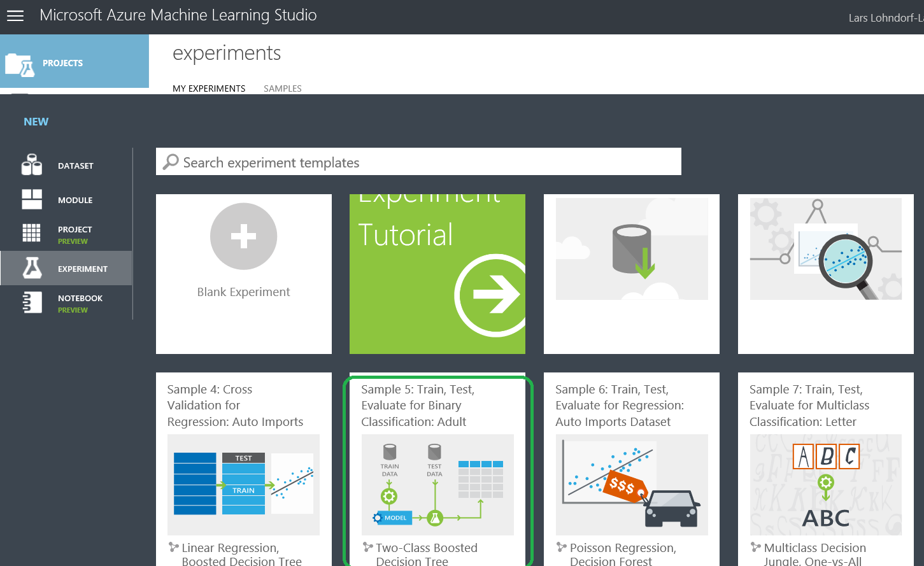Open Sample 6 Regression Auto Imports thumbnail
This screenshot has width=924, height=566.
coord(632,485)
